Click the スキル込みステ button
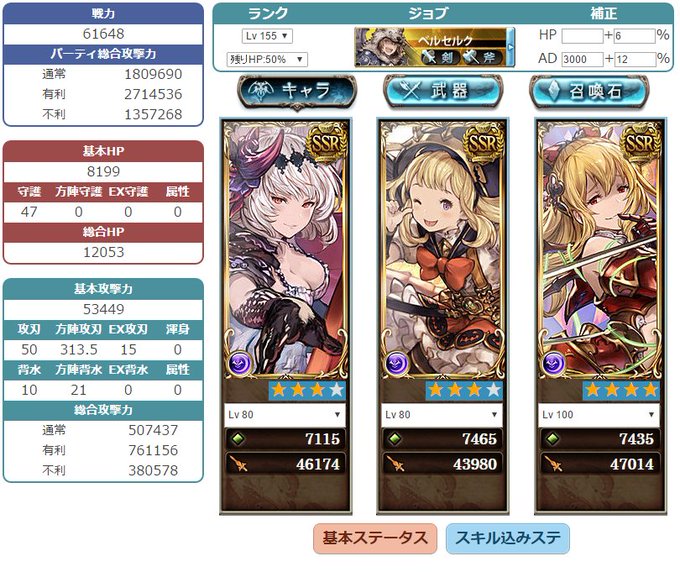The height and width of the screenshot is (572, 680). tap(508, 538)
